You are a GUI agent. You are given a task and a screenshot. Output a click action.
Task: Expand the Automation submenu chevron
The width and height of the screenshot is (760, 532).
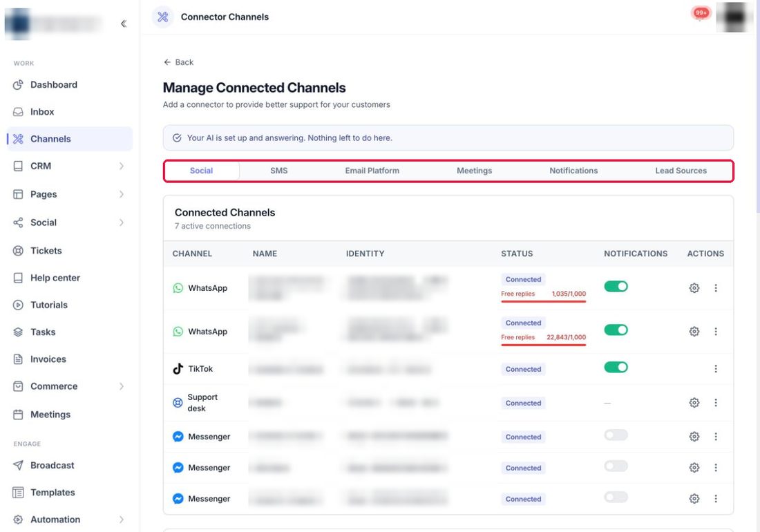pyautogui.click(x=121, y=520)
